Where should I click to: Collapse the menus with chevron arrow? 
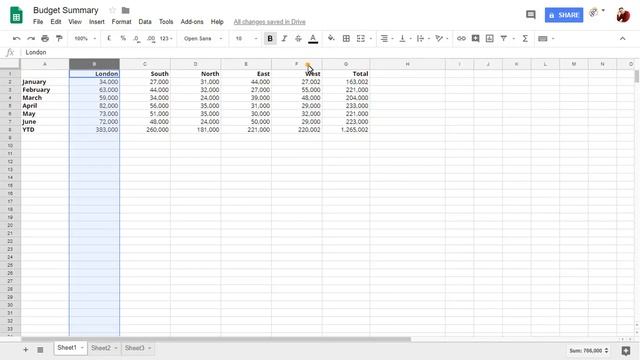coord(622,38)
